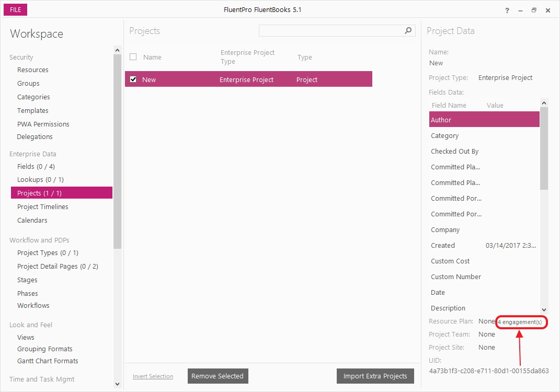The image size is (560, 392).
Task: Select Phases in the sidebar
Action: coord(28,293)
